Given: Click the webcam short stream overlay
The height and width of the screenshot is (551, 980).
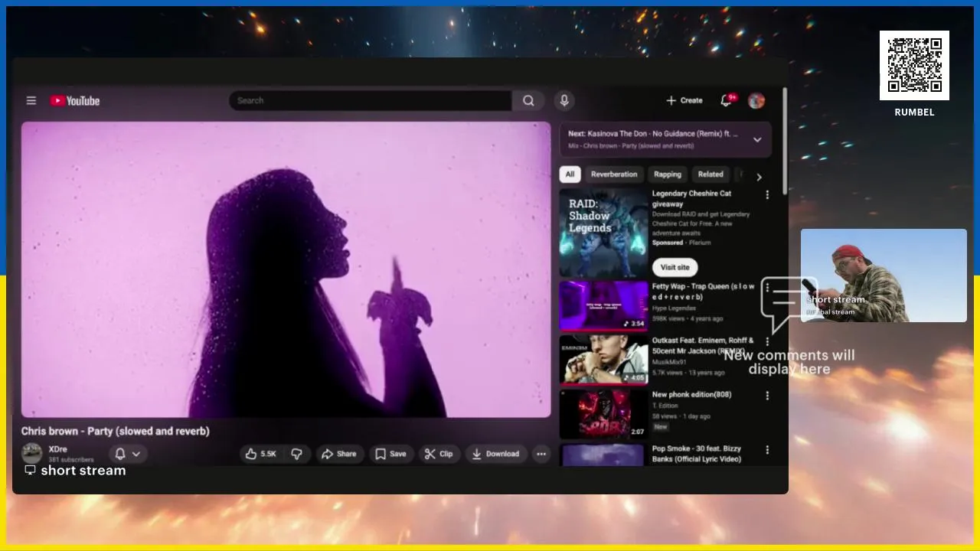Looking at the screenshot, I should pyautogui.click(x=884, y=275).
